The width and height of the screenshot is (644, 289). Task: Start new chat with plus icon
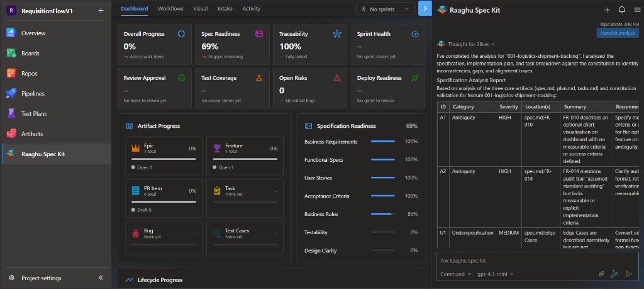[x=607, y=10]
